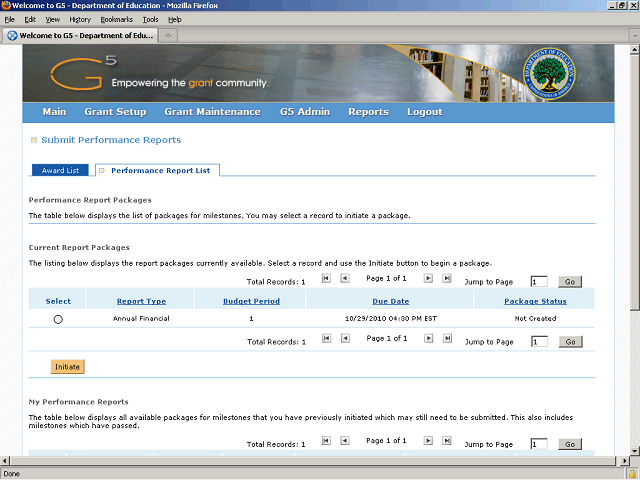Screen dimensions: 640x480
Task: Click the icon next to Submit Performance Reports
Action: pyautogui.click(x=34, y=140)
